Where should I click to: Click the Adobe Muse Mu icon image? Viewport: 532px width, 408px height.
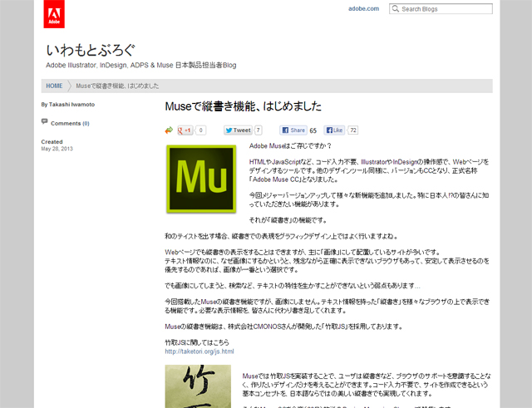click(x=201, y=179)
